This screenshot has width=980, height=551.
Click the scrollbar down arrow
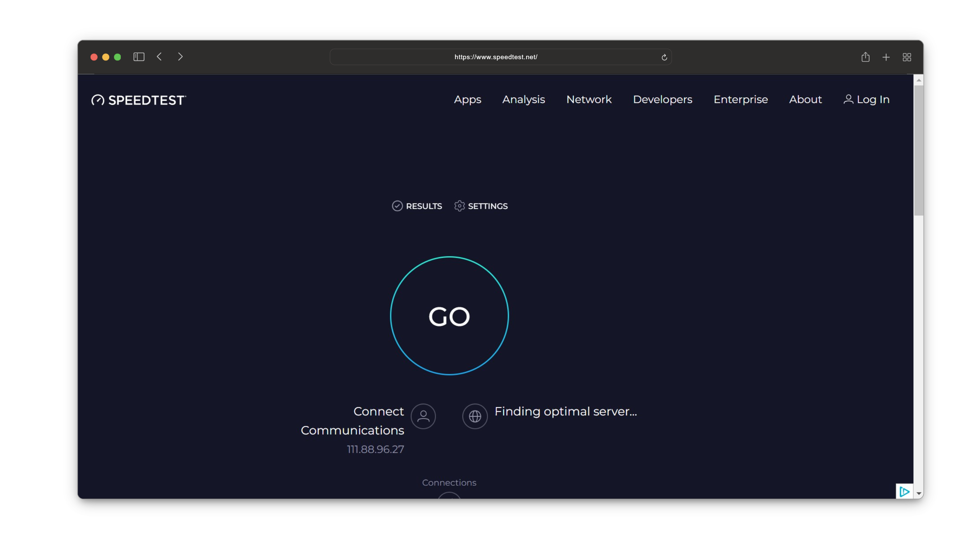(x=919, y=494)
